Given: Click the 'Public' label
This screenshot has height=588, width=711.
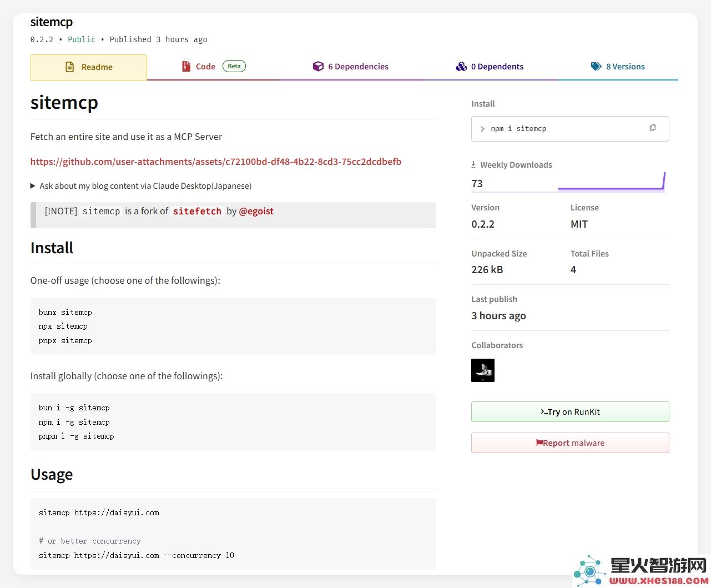Looking at the screenshot, I should (x=82, y=39).
